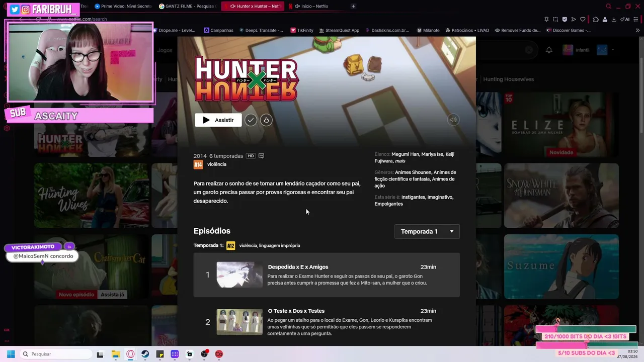
Task: Browse the Animes Shounen genre link
Action: [413, 172]
